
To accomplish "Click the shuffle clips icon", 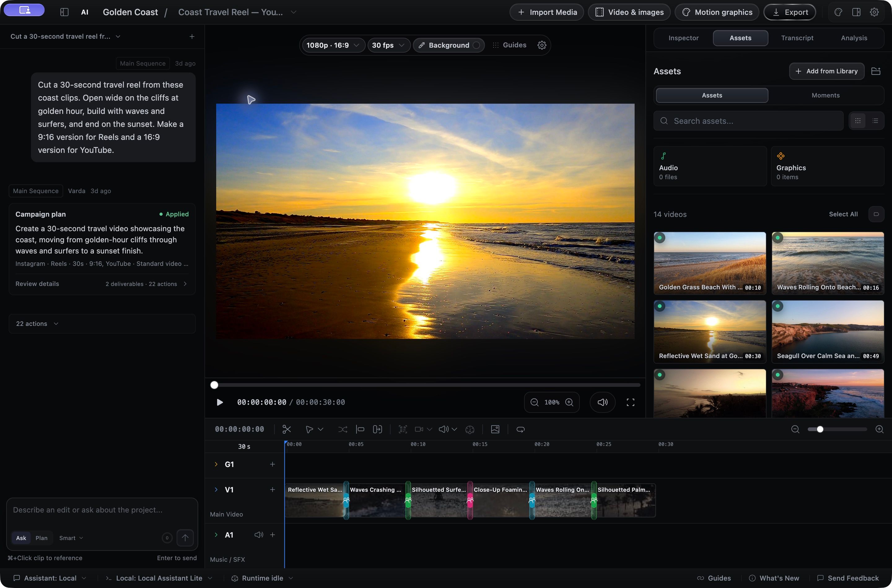I will tap(343, 429).
